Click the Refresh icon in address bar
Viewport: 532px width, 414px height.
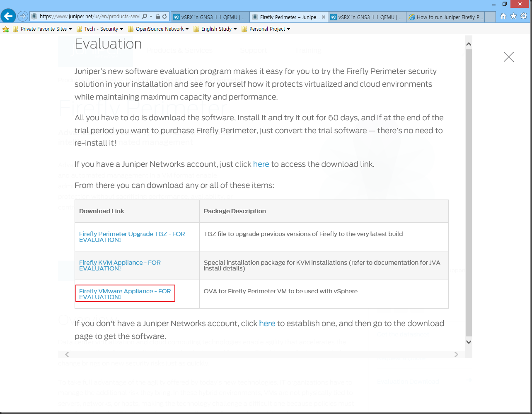pos(164,17)
